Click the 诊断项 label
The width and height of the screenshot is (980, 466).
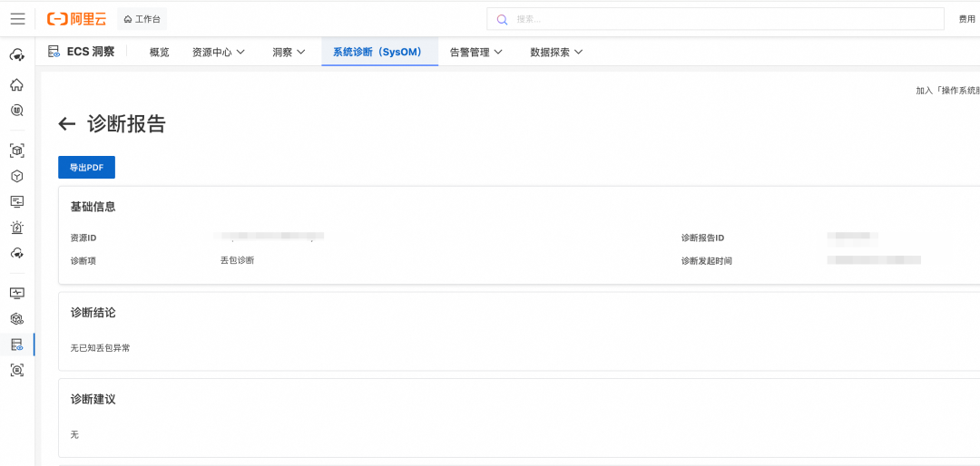(83, 261)
